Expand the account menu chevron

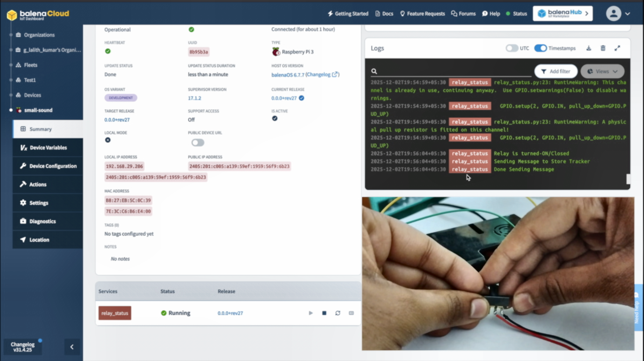(627, 14)
